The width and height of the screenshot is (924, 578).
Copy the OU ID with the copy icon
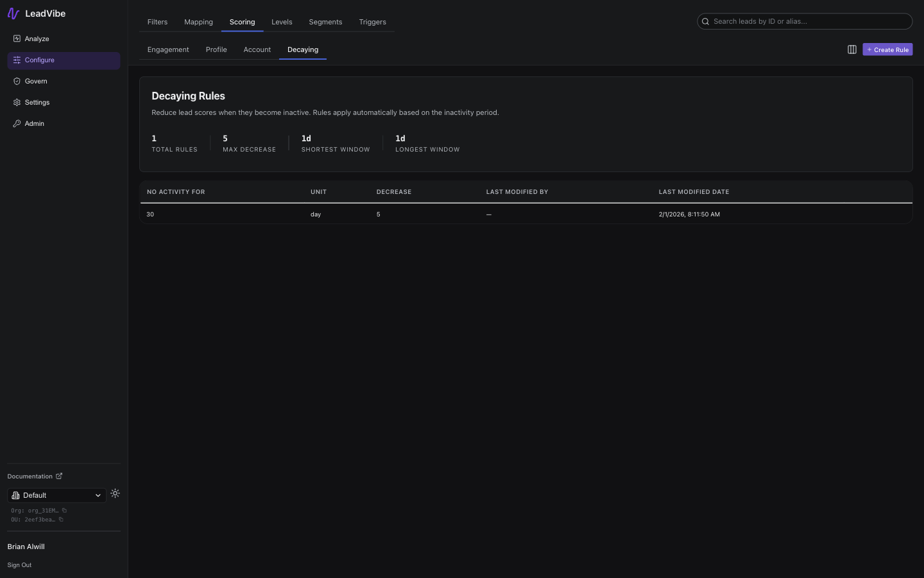tap(61, 520)
